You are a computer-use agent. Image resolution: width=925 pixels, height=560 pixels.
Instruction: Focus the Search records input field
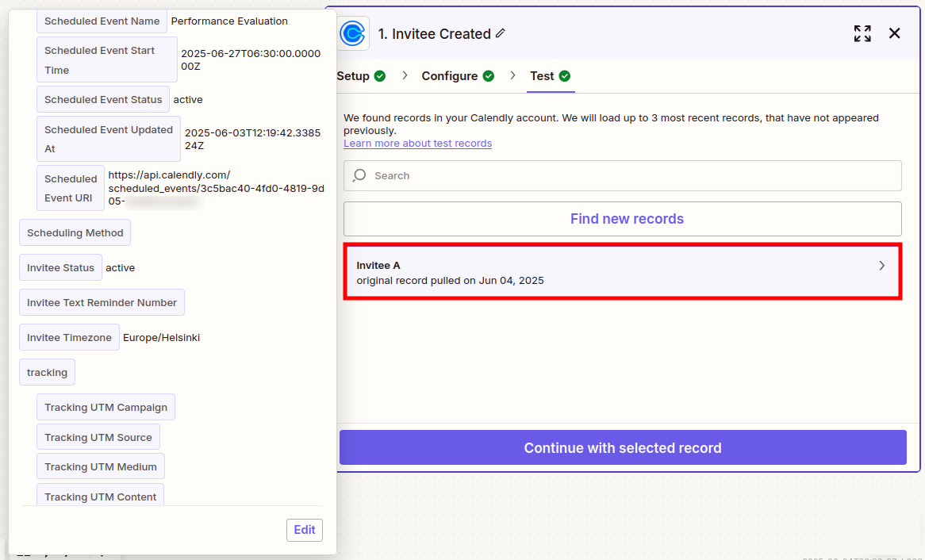(623, 176)
